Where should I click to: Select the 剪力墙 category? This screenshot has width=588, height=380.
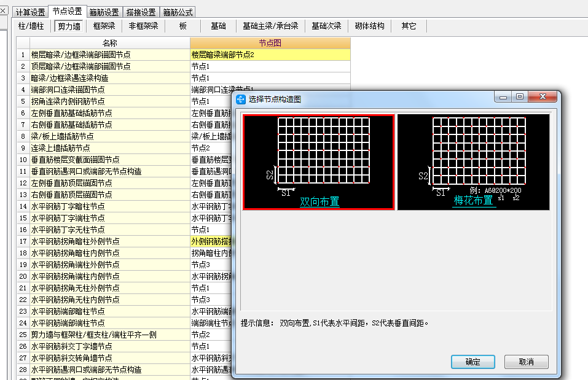[x=69, y=26]
